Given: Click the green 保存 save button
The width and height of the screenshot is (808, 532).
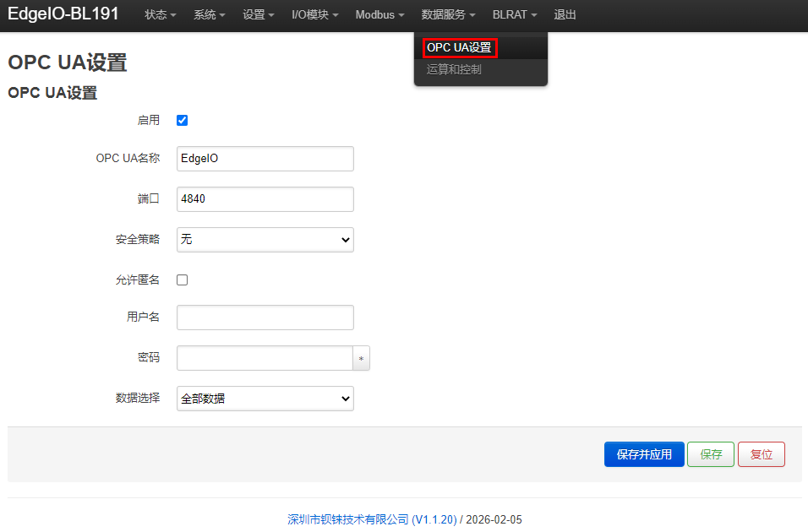Looking at the screenshot, I should click(711, 454).
